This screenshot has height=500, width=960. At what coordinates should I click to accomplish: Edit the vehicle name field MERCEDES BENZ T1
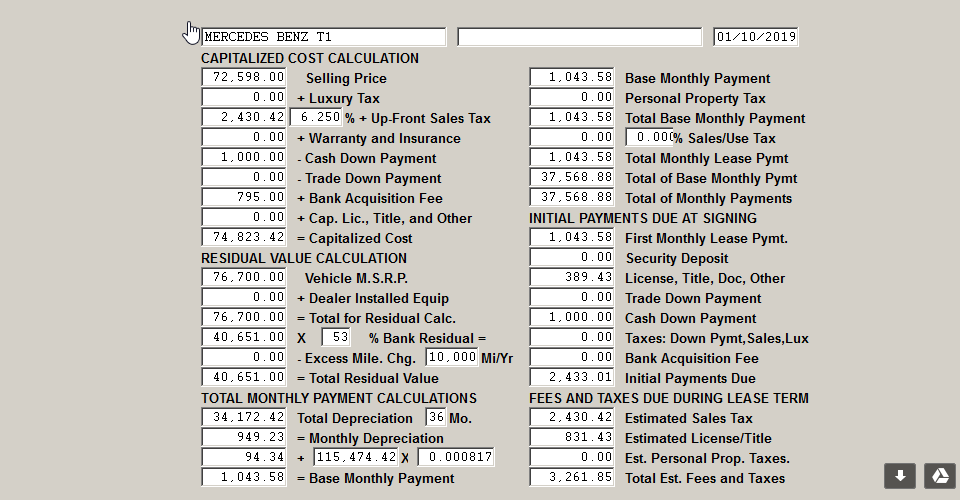pos(324,37)
